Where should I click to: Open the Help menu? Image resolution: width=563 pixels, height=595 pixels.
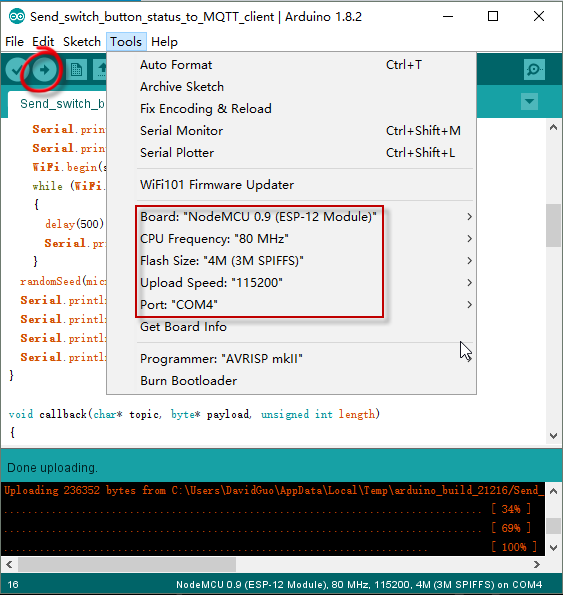click(164, 42)
